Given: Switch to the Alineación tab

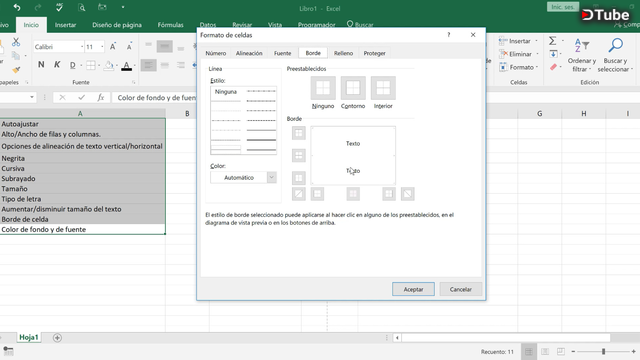Looking at the screenshot, I should [x=249, y=53].
